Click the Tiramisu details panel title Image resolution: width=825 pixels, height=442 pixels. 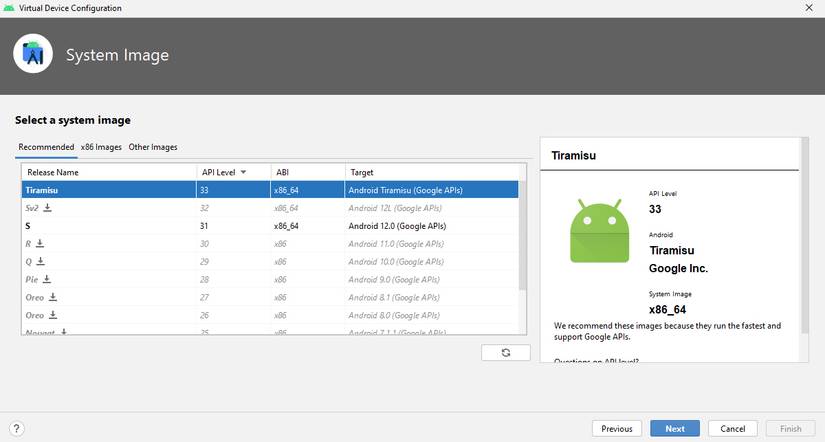(574, 155)
